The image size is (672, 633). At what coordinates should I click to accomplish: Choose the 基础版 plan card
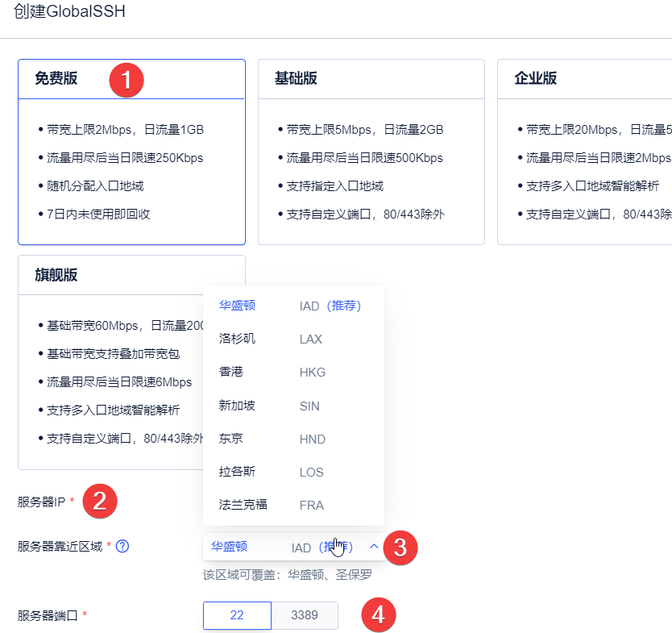tap(371, 152)
